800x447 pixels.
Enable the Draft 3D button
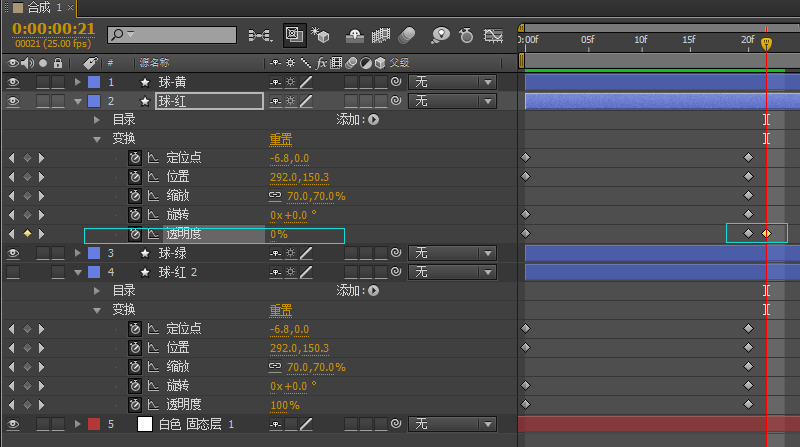click(321, 35)
